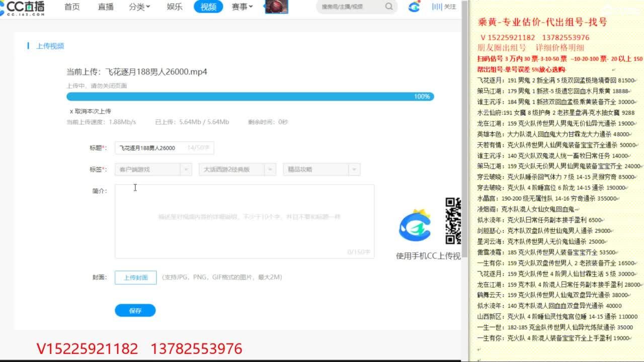This screenshot has height=362, width=644.
Task: Click the 剑胆琴心 克木队 29000 listing
Action: pyautogui.click(x=545, y=231)
